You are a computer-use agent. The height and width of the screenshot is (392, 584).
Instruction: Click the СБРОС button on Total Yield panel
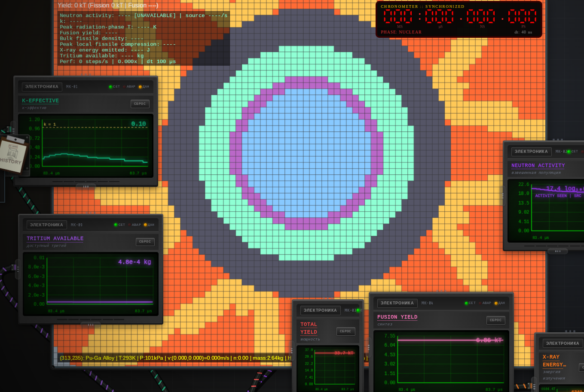pos(346,331)
